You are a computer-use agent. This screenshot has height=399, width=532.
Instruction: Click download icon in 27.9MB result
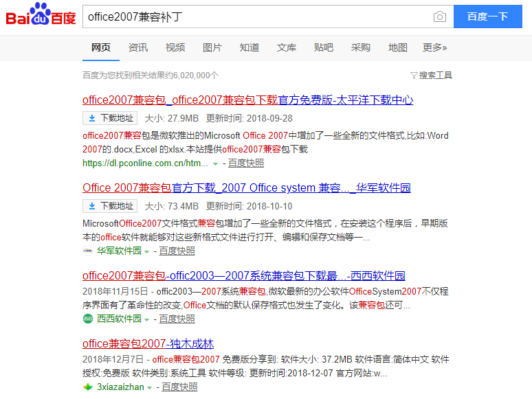[x=92, y=118]
